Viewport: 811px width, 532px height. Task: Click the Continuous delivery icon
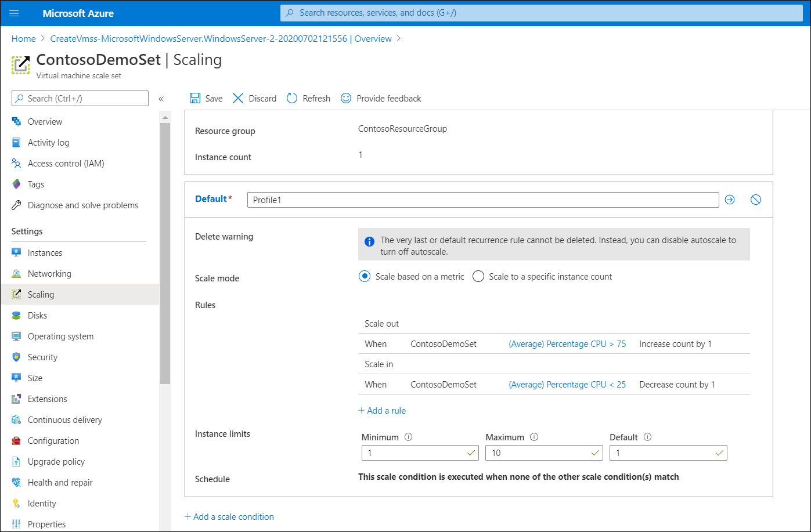point(16,419)
